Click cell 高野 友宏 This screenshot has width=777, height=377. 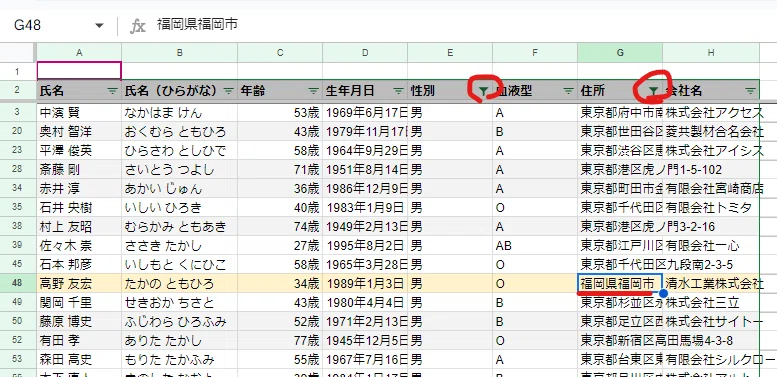coord(79,284)
